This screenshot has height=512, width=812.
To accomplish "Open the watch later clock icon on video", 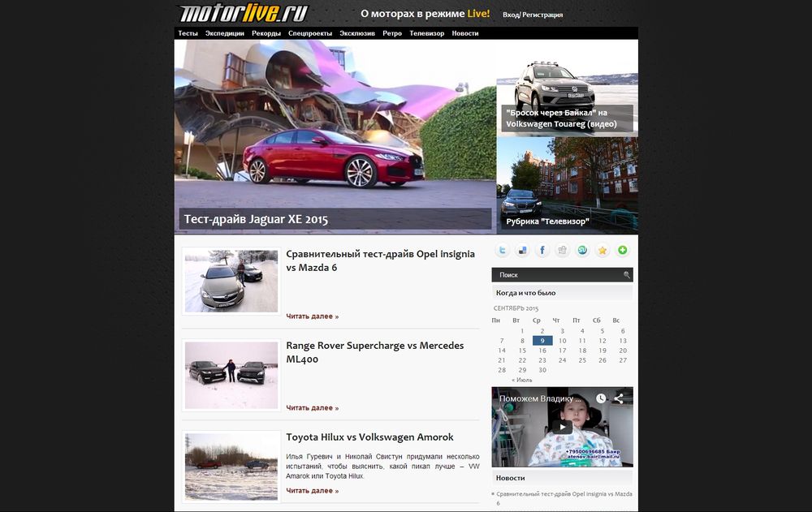I will pos(601,398).
